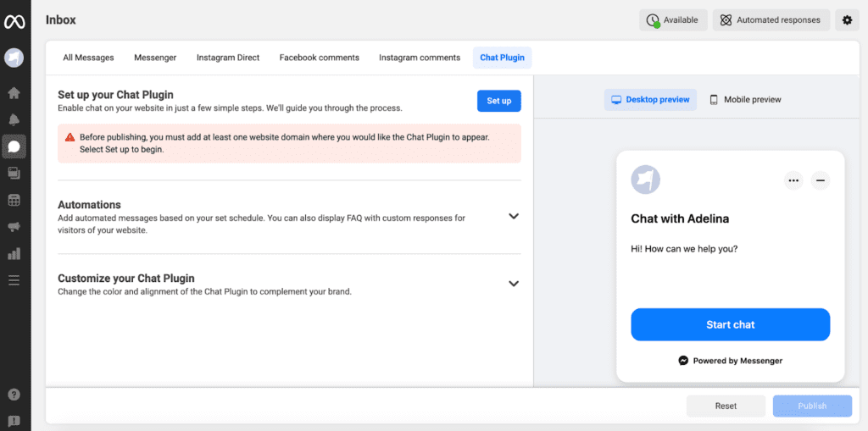The image size is (868, 431).
Task: Expand the Automations section
Action: [514, 216]
